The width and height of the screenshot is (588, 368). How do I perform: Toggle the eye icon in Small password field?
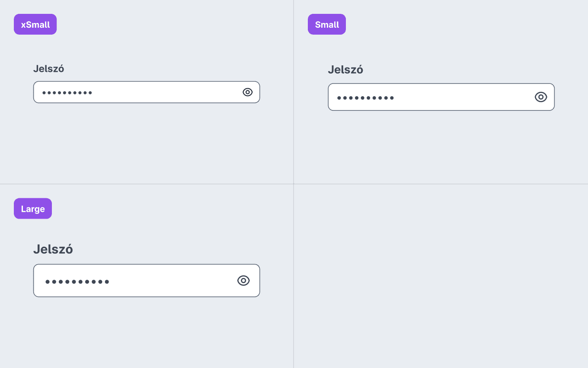coord(541,97)
